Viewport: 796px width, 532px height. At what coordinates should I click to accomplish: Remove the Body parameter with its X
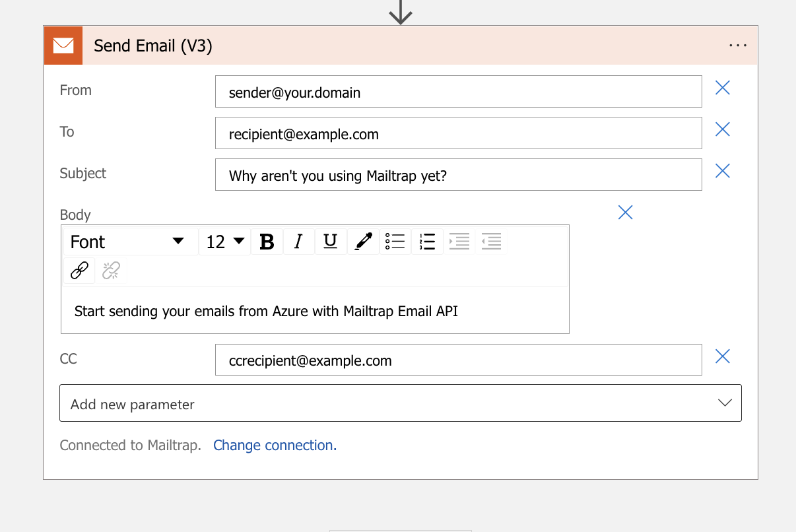[625, 212]
